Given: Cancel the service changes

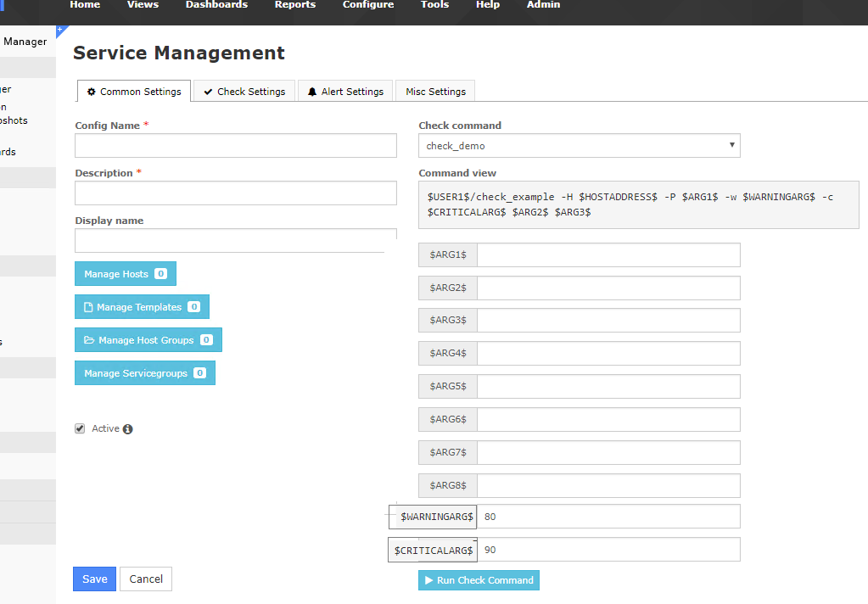Looking at the screenshot, I should 146,579.
